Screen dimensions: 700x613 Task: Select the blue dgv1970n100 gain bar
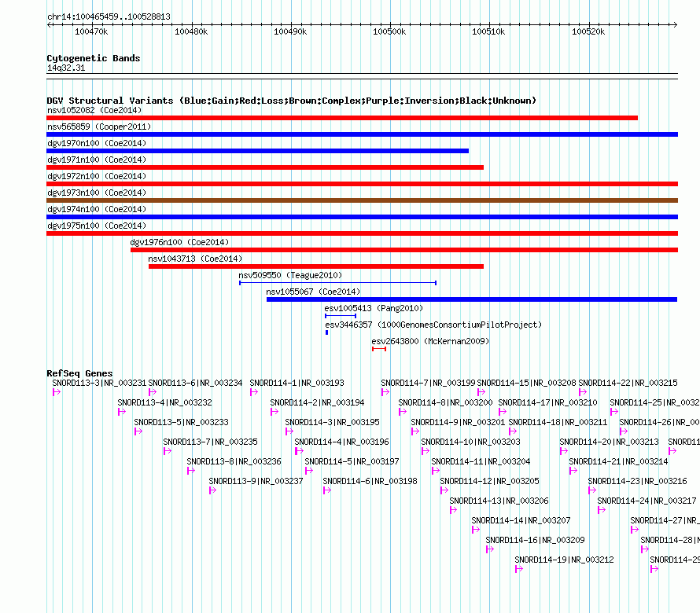tap(258, 151)
